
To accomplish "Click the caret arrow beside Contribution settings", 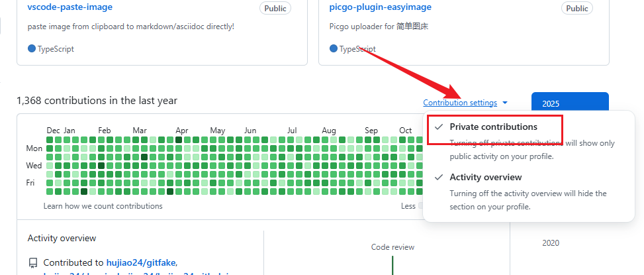I will click(x=505, y=103).
